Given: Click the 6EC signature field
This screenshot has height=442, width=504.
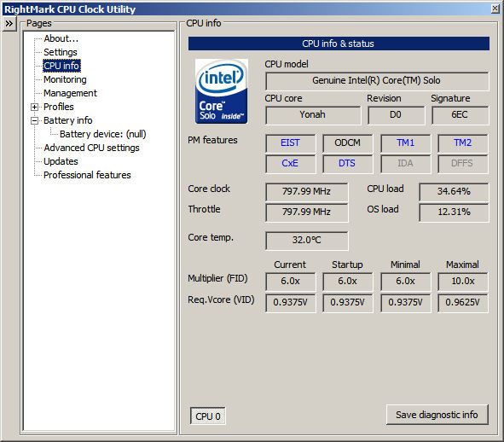Looking at the screenshot, I should pos(460,115).
